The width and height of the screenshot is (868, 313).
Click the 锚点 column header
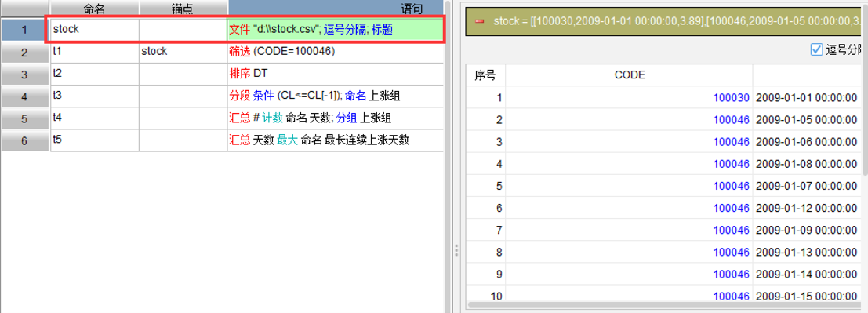click(x=183, y=9)
